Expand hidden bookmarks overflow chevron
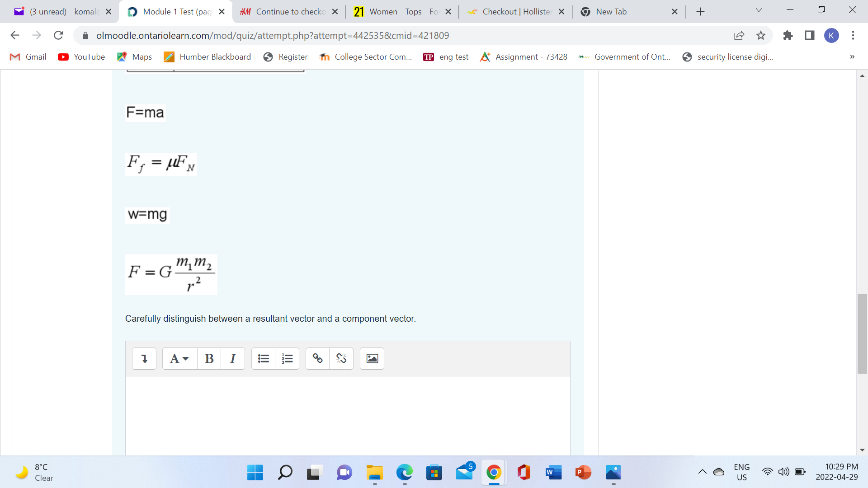The width and height of the screenshot is (868, 488). 852,57
